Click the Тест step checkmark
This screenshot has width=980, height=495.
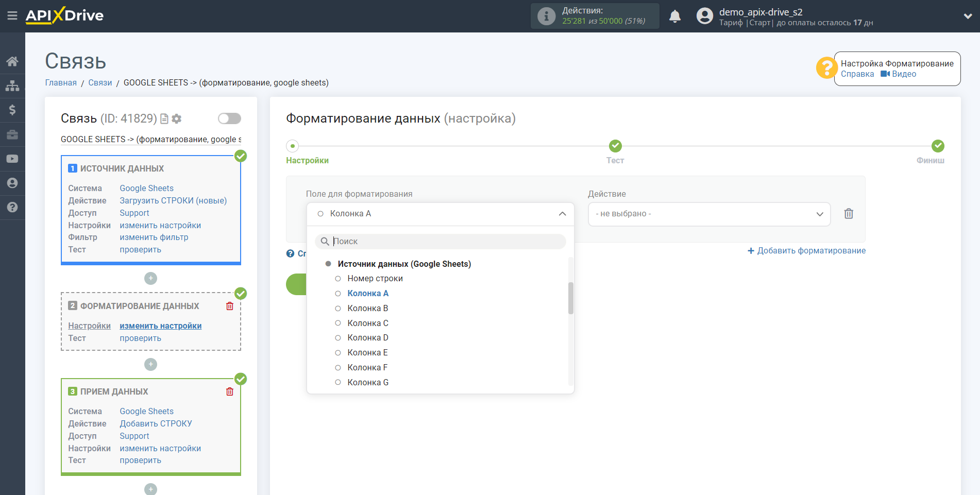[x=615, y=146]
